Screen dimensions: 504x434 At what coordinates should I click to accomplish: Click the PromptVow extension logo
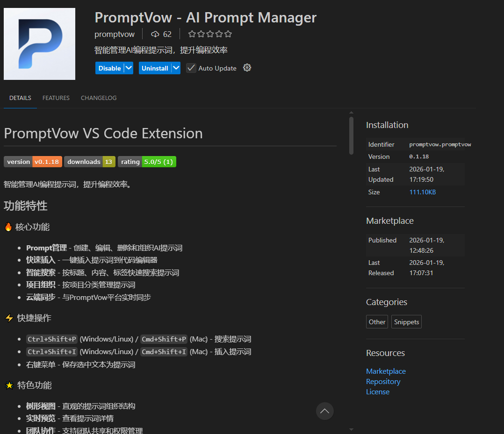click(x=39, y=43)
